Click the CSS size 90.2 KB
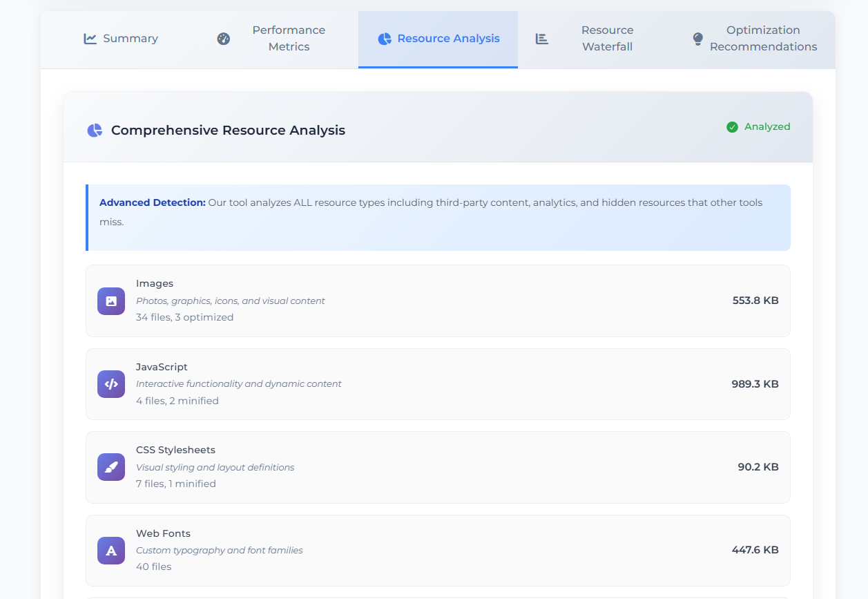The height and width of the screenshot is (599, 868). (x=758, y=467)
